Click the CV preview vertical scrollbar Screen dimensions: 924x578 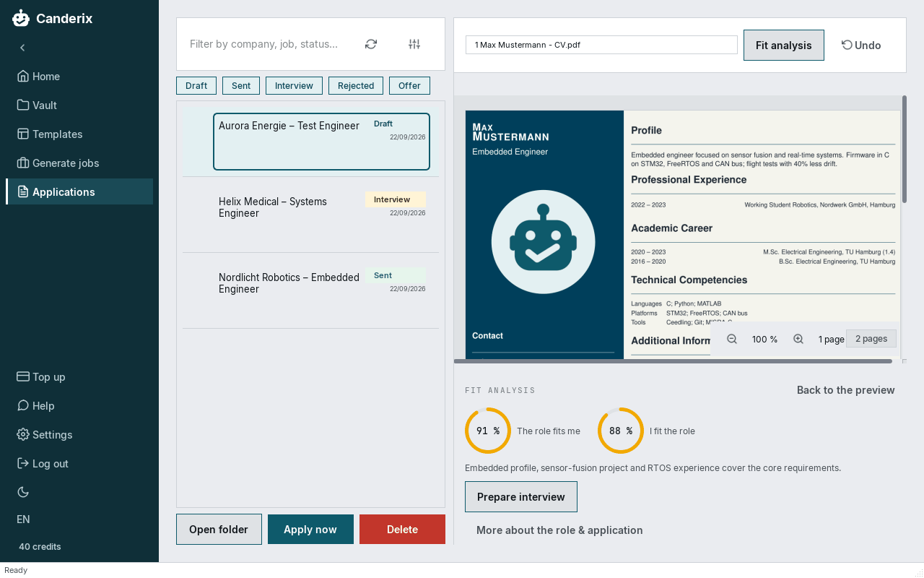tap(905, 149)
